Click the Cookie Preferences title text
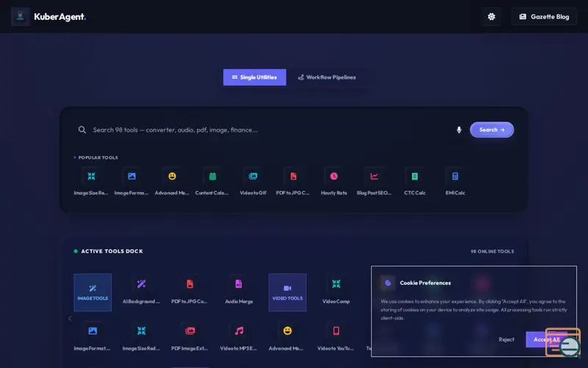This screenshot has width=588, height=368. click(426, 283)
